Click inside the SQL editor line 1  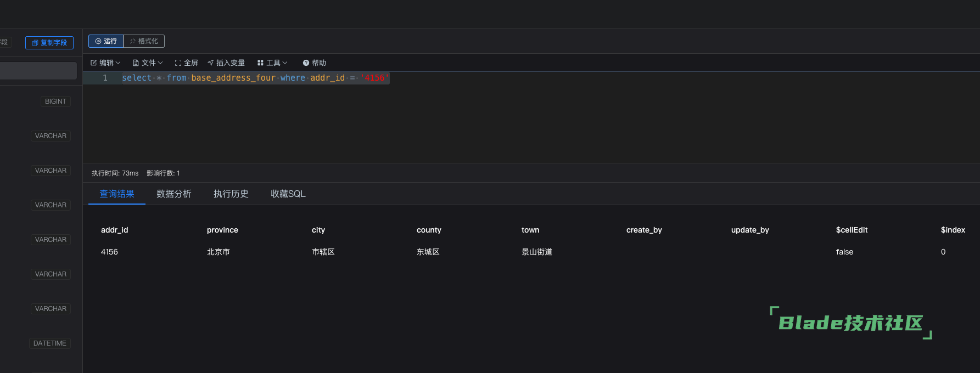[494, 78]
